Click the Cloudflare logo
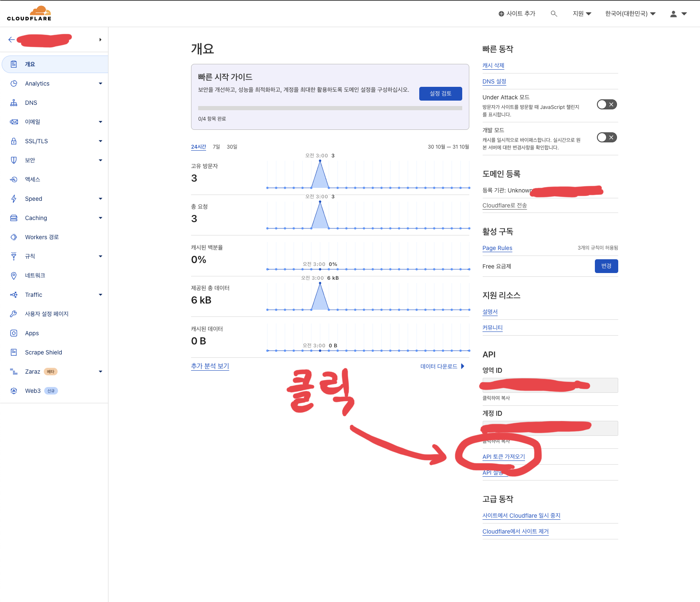Image resolution: width=700 pixels, height=602 pixels. click(x=29, y=13)
